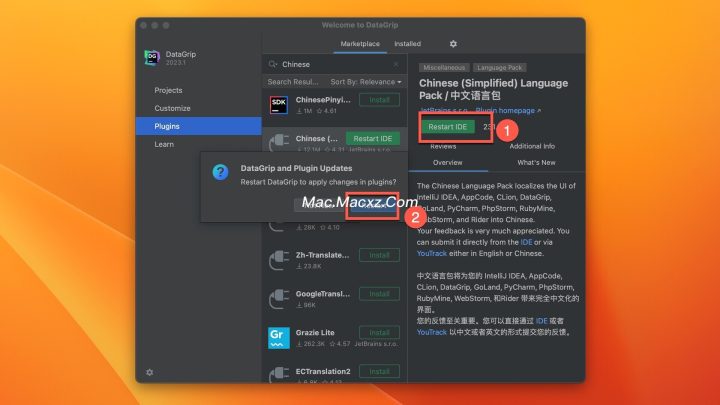The width and height of the screenshot is (720, 405).
Task: Select the Zh-Translate plugin name
Action: pos(322,255)
